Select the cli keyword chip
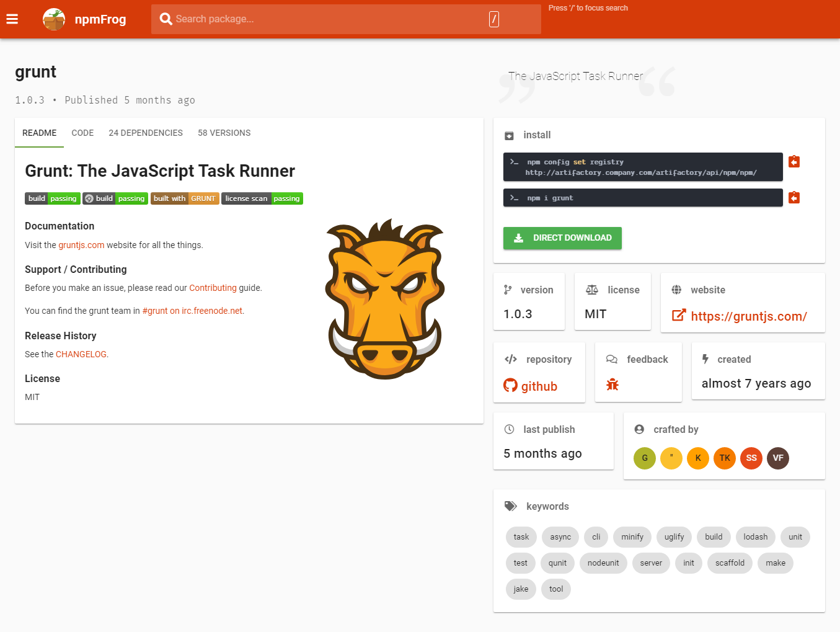 (596, 537)
